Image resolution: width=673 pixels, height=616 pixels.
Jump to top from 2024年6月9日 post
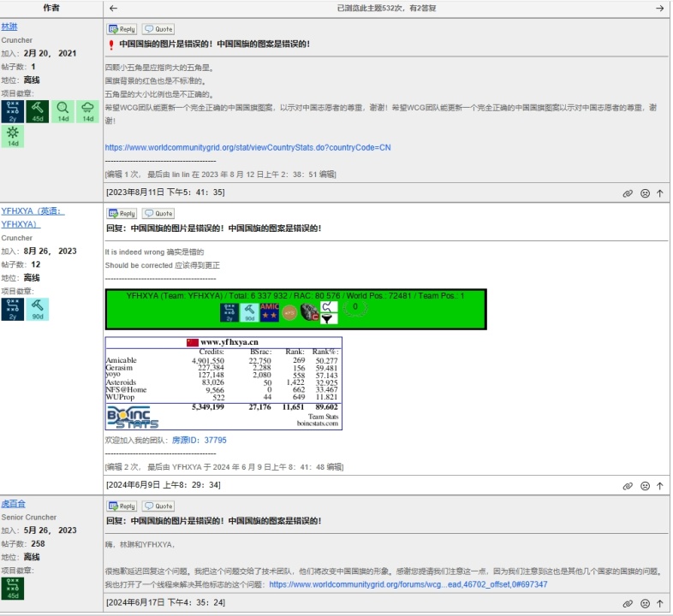(x=659, y=486)
